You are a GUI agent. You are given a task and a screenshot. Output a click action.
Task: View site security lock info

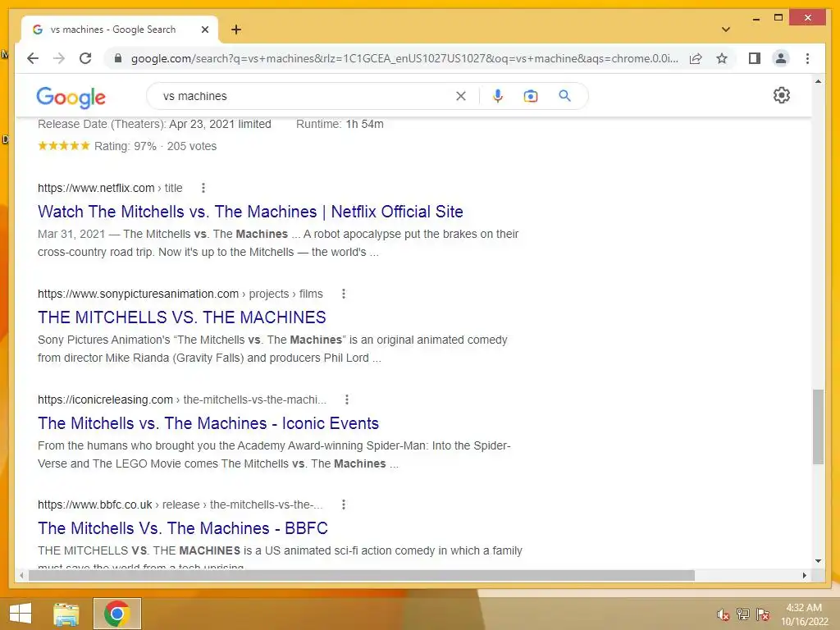(x=118, y=58)
